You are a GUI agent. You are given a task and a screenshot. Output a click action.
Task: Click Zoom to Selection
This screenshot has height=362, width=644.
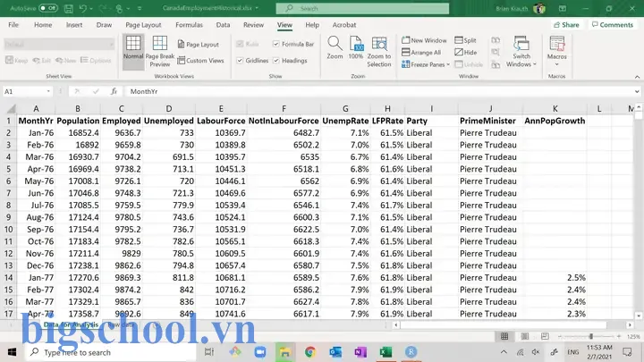pos(379,51)
